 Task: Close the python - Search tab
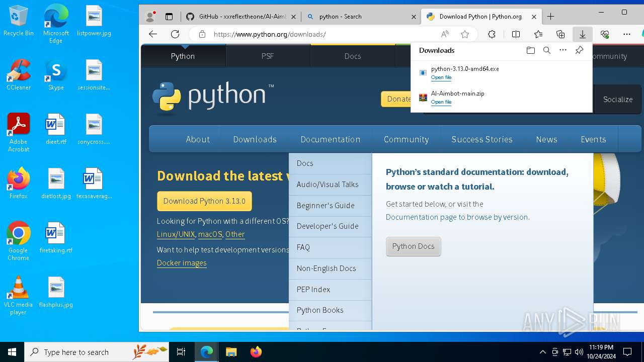coord(414,17)
